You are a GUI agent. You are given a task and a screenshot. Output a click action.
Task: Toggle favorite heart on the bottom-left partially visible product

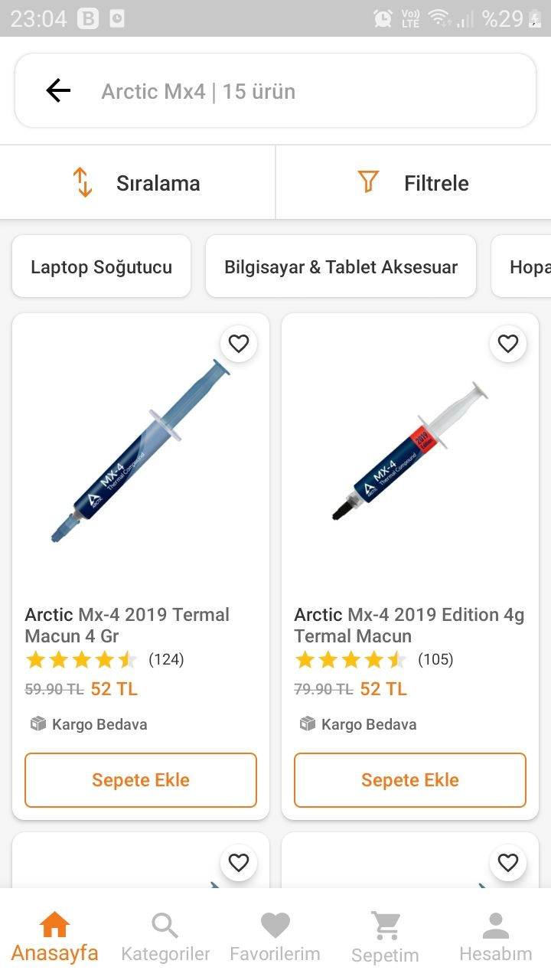239,863
